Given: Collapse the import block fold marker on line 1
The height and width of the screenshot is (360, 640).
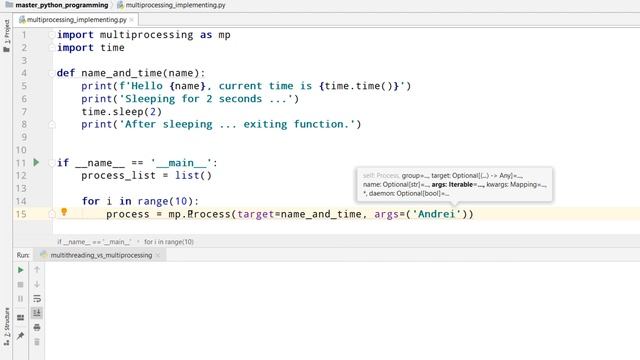Looking at the screenshot, I should click(52, 35).
